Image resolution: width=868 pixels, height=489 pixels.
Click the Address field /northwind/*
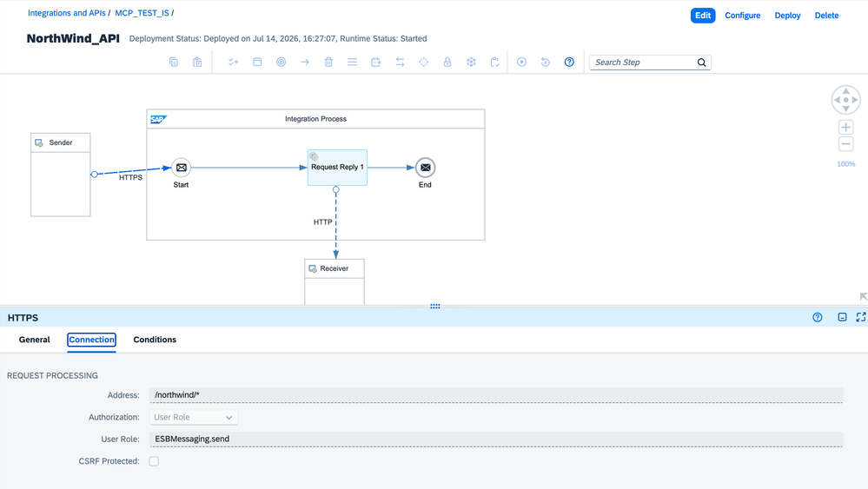[x=496, y=395]
